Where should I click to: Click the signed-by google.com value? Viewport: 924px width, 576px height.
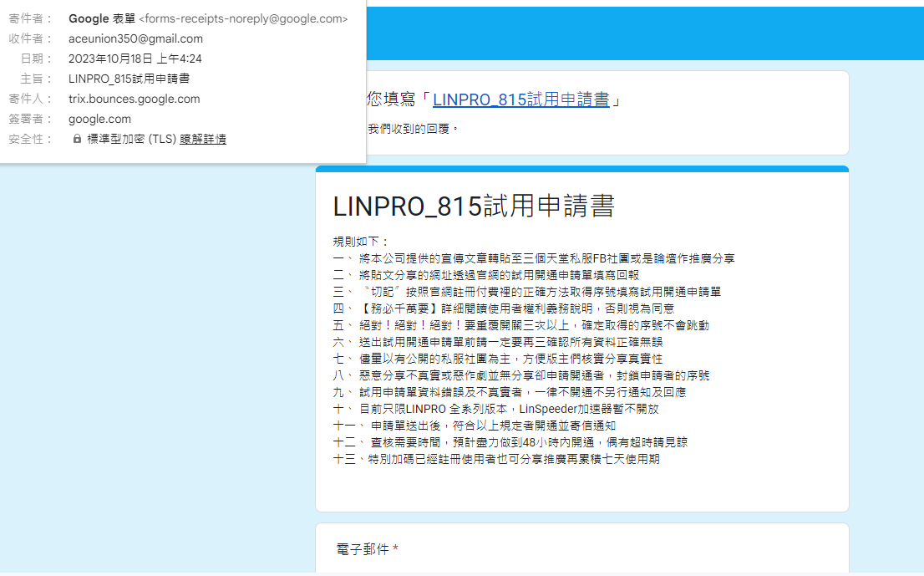tap(99, 119)
